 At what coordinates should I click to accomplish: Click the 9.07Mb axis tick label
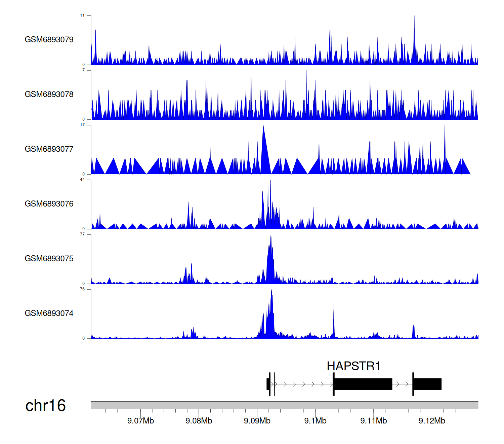tap(140, 421)
